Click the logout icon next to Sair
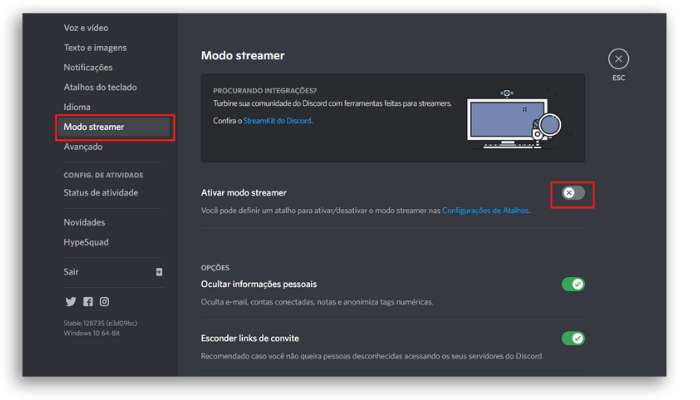This screenshot has height=400, width=700. [159, 272]
